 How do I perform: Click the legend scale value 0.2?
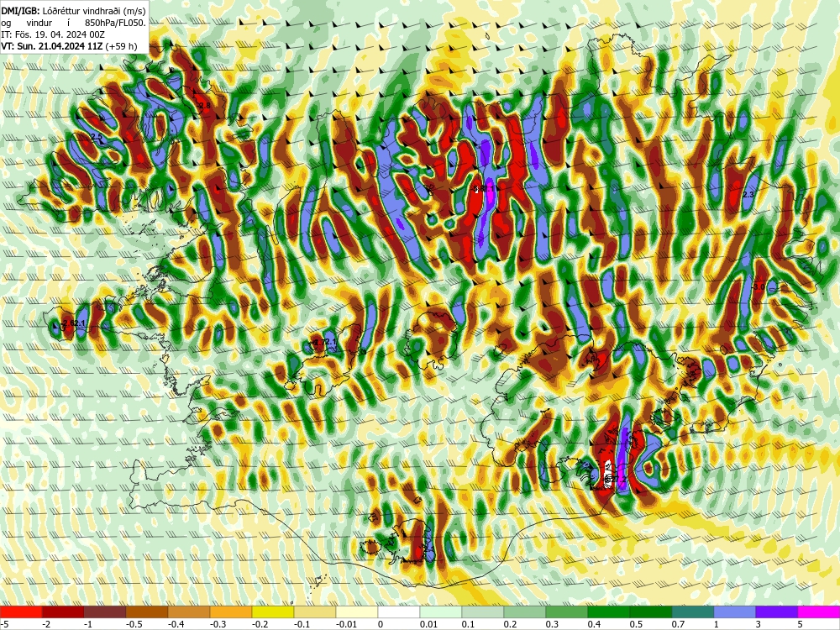point(510,624)
